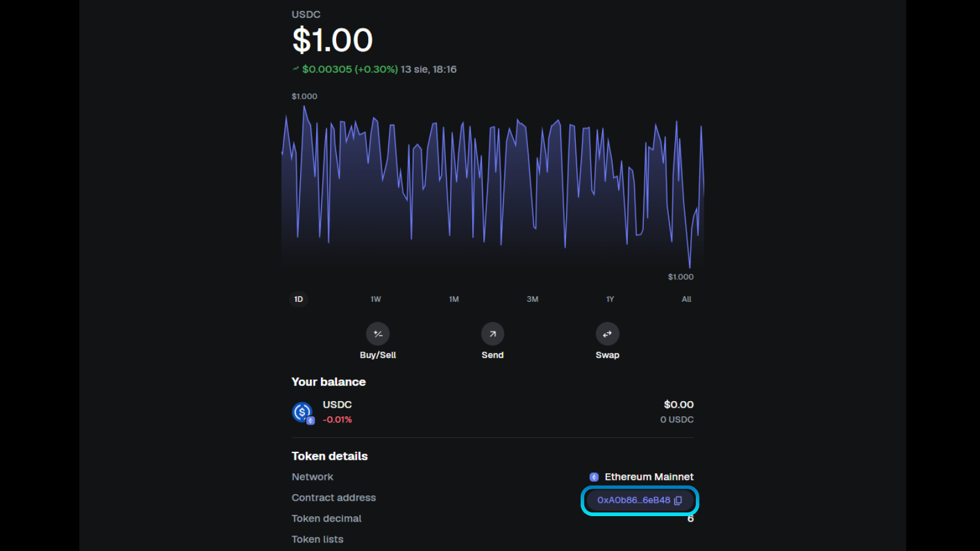Viewport: 980px width, 551px height.
Task: Click the Contract address label
Action: [x=334, y=498]
